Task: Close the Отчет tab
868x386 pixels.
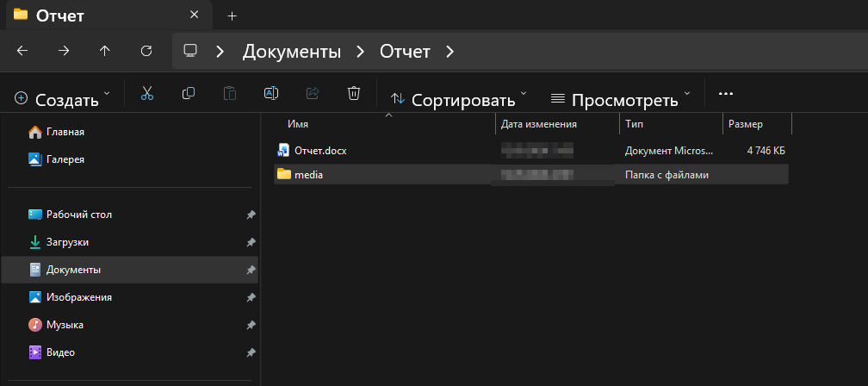Action: [x=195, y=15]
